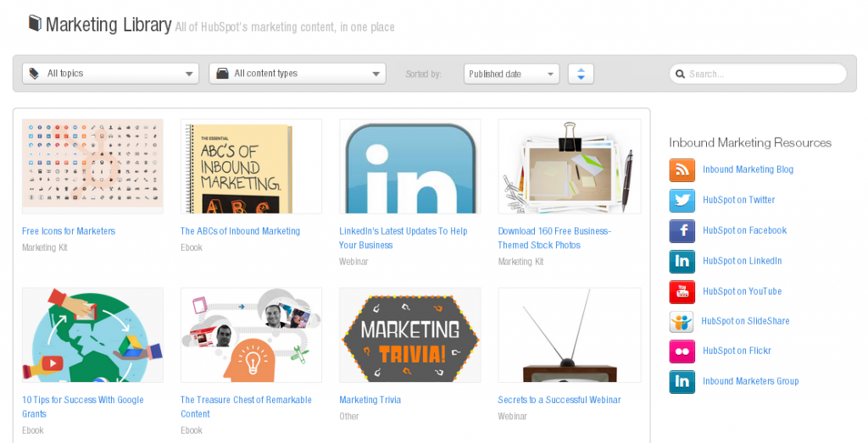This screenshot has height=443, width=868.
Task: Click the Treasure Chest lightbulb head thumbnail
Action: tap(251, 335)
